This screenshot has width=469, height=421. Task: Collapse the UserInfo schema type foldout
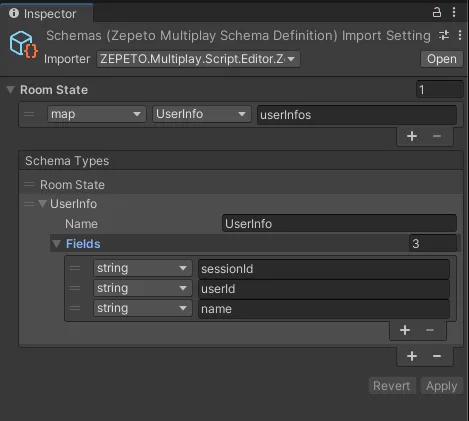(42, 204)
